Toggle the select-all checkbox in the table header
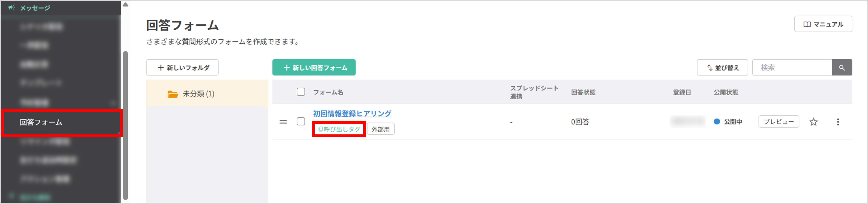The width and height of the screenshot is (868, 204). click(301, 92)
